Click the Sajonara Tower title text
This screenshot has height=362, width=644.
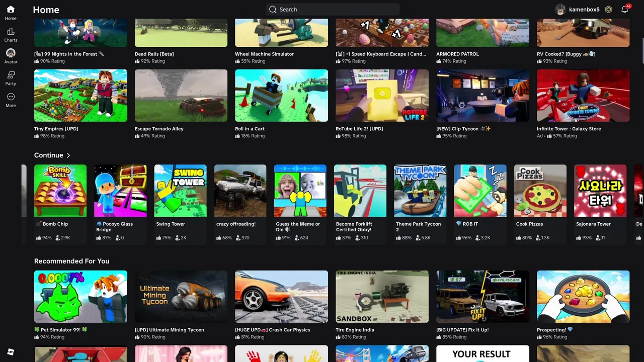(x=593, y=224)
